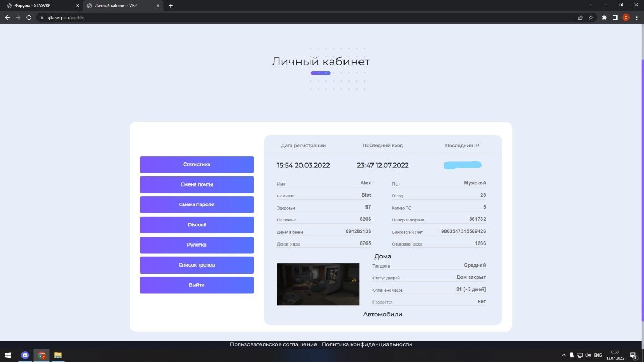Image resolution: width=644 pixels, height=362 pixels.
Task: Open the Статистика section
Action: click(196, 165)
